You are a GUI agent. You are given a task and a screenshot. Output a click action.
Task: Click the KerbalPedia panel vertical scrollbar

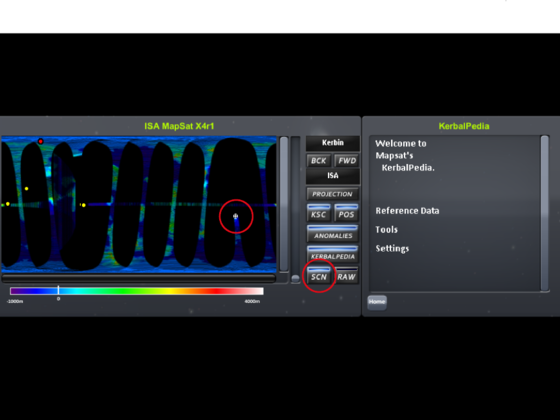544,213
